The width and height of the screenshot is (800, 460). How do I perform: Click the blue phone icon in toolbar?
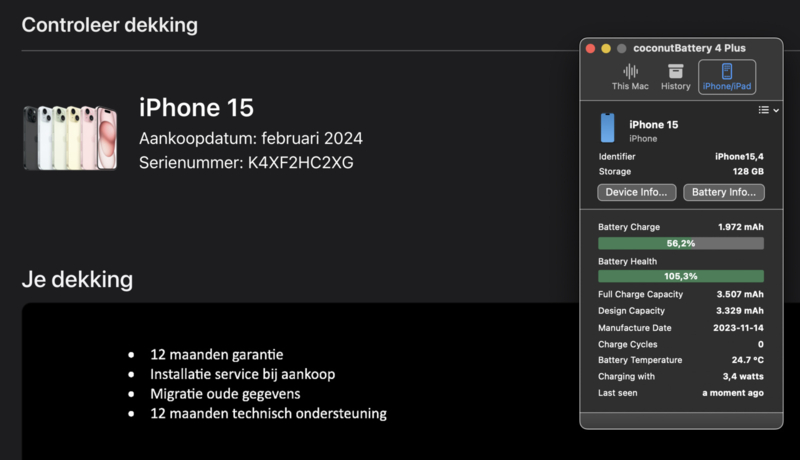[727, 71]
